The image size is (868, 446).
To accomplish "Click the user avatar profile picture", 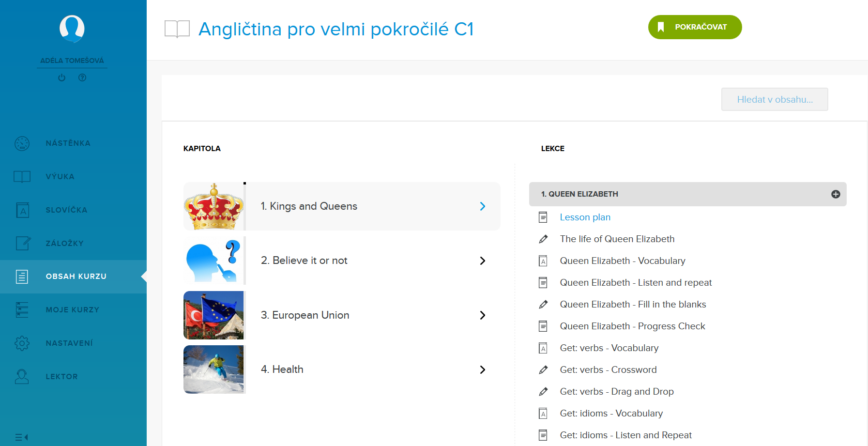I will (x=72, y=28).
